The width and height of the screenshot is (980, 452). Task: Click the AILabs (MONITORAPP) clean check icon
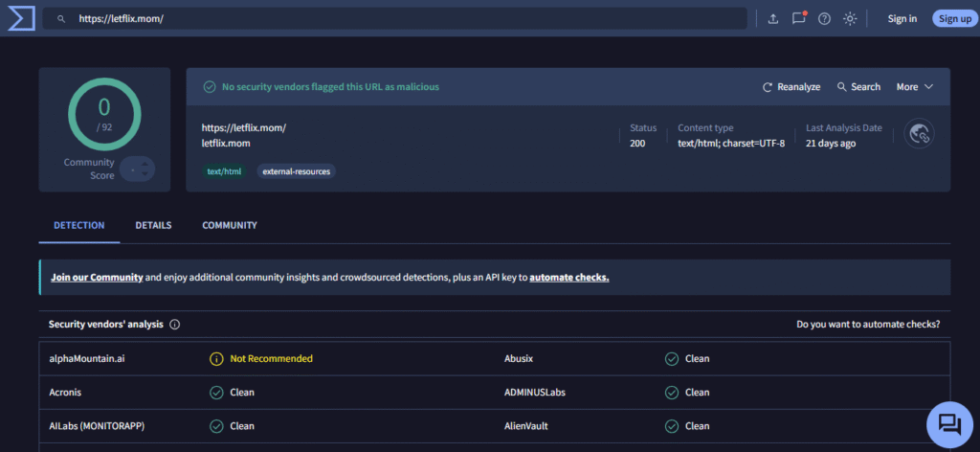click(216, 426)
